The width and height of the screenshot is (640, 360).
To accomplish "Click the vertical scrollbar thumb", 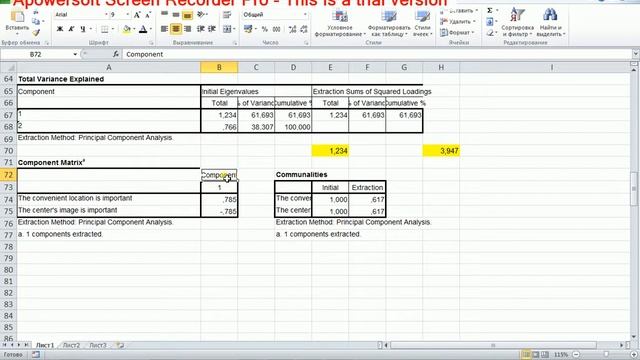I will 634,189.
